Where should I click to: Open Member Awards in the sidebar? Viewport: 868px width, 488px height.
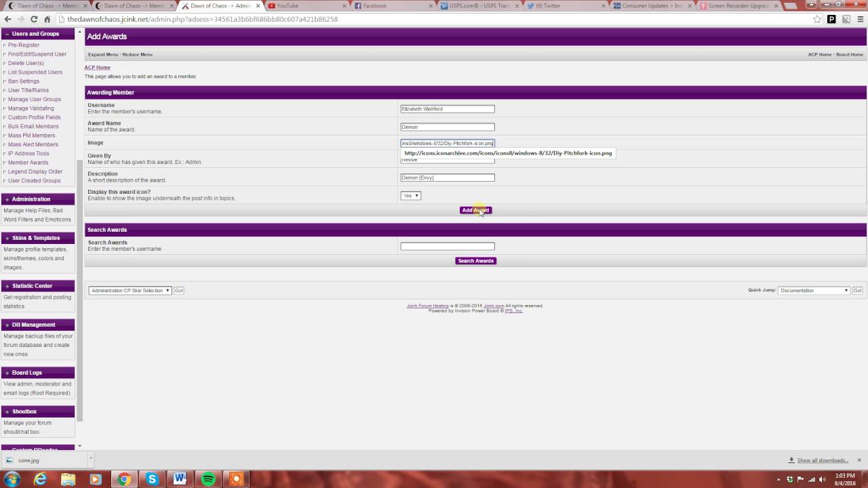click(28, 163)
